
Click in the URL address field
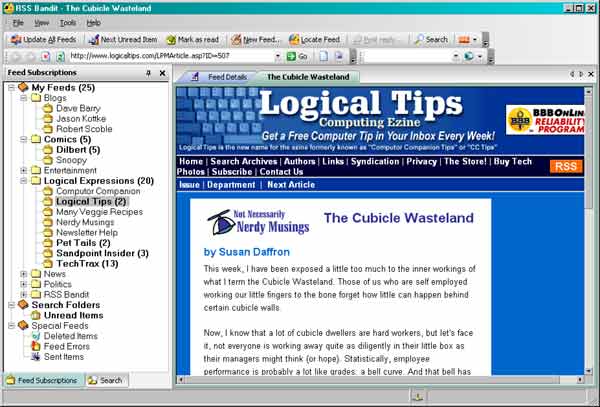coord(171,56)
